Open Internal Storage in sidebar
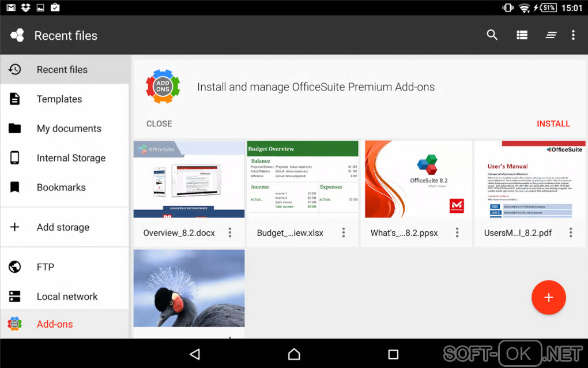Viewport: 588px width, 368px height. [x=65, y=158]
